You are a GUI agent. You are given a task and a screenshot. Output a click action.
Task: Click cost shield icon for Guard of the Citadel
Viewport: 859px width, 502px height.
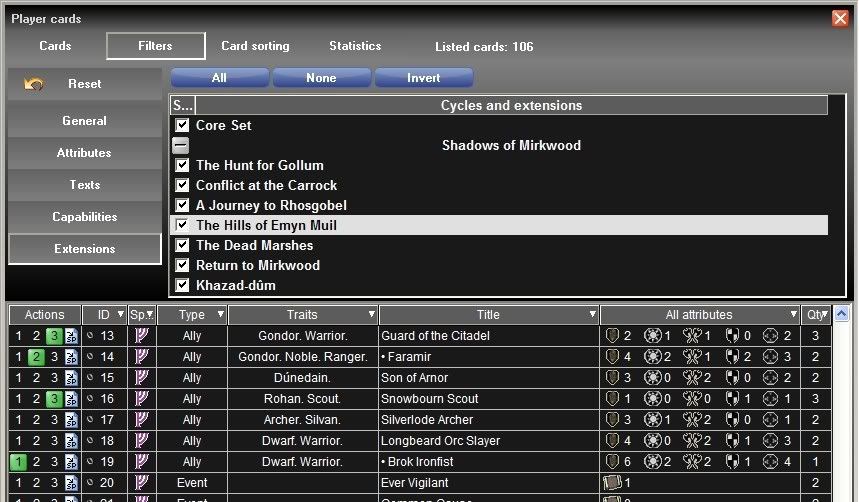(612, 336)
